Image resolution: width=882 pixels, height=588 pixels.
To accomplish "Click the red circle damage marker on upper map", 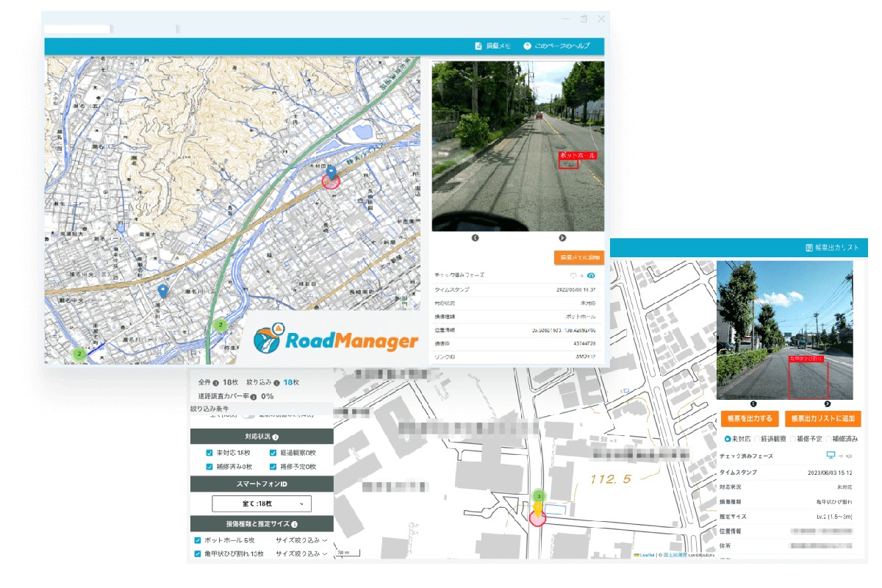I will click(x=331, y=182).
